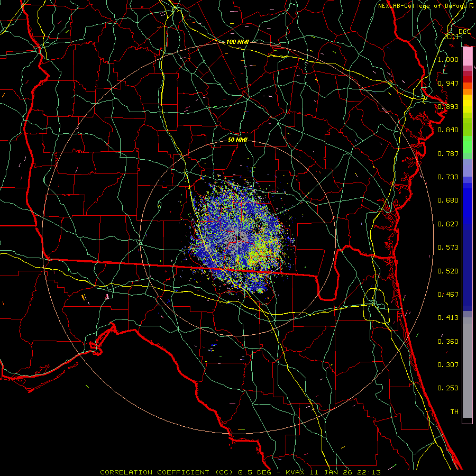Select the 0.893 scale value
This screenshot has height=476, width=476.
click(448, 106)
